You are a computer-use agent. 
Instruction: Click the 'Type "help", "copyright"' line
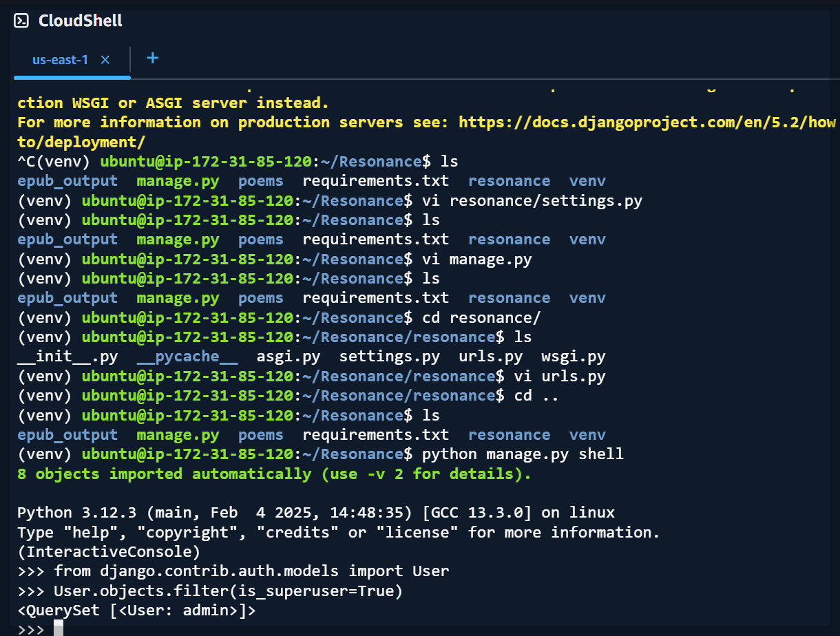(x=339, y=532)
